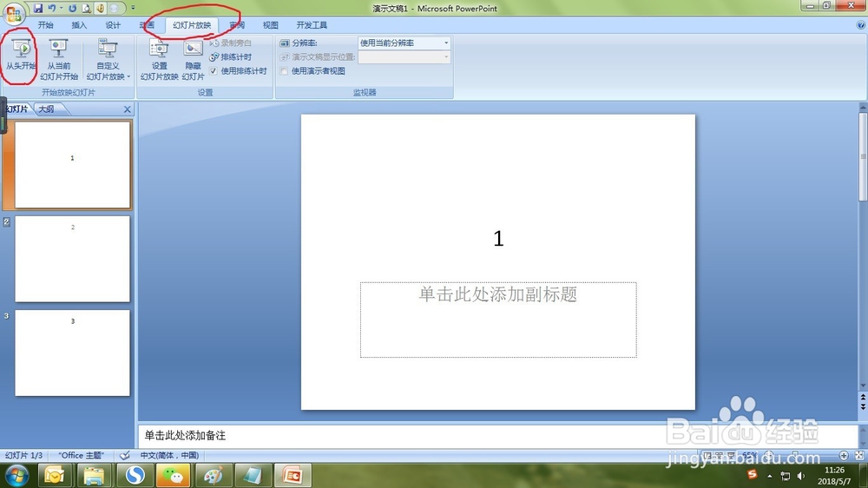The height and width of the screenshot is (488, 868).
Task: Click 排练计时 rehearse timings
Action: click(x=230, y=57)
